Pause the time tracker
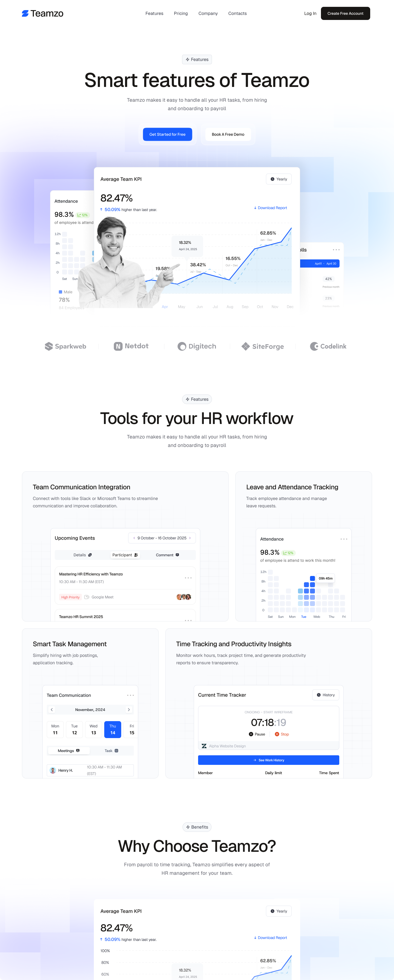The width and height of the screenshot is (394, 980). coord(257,734)
